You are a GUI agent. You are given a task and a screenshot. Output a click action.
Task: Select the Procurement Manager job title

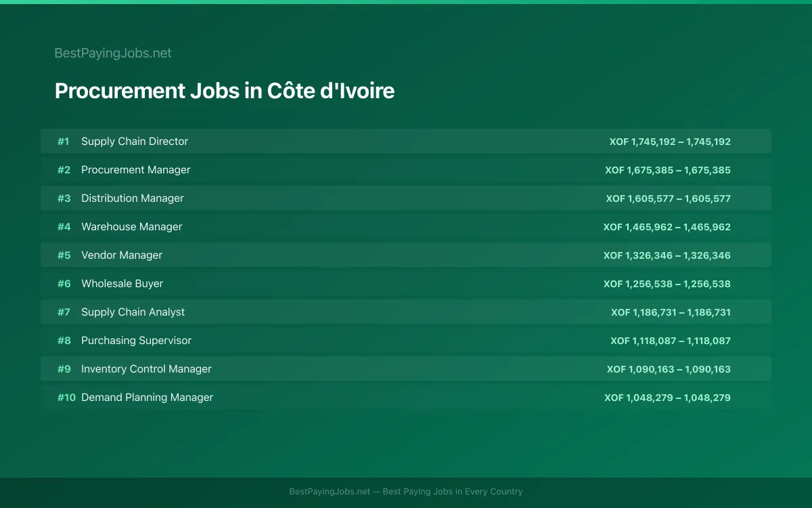pos(136,170)
